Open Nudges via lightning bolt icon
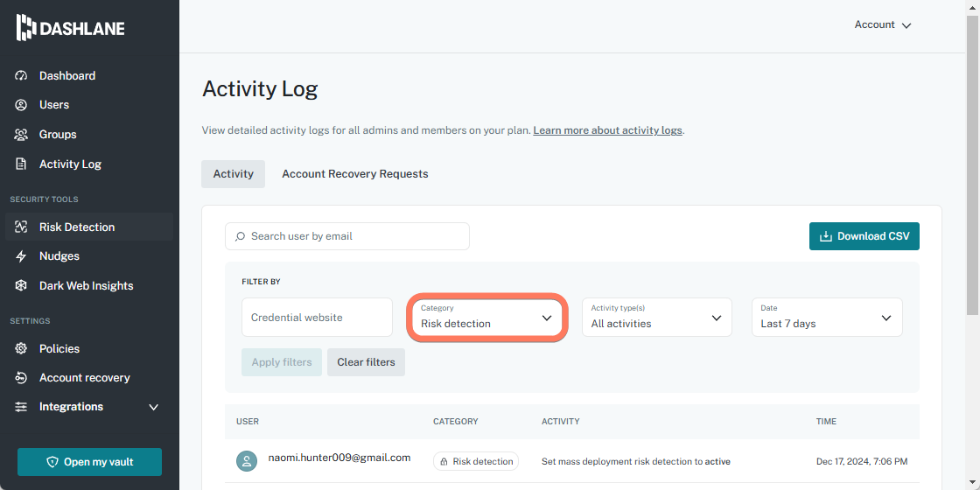The height and width of the screenshot is (490, 980). point(22,256)
